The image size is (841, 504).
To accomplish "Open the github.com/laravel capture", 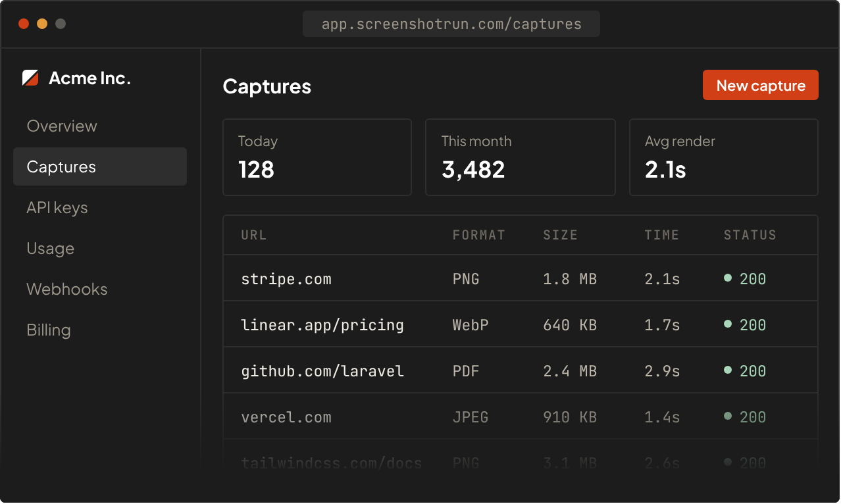I will coord(521,370).
